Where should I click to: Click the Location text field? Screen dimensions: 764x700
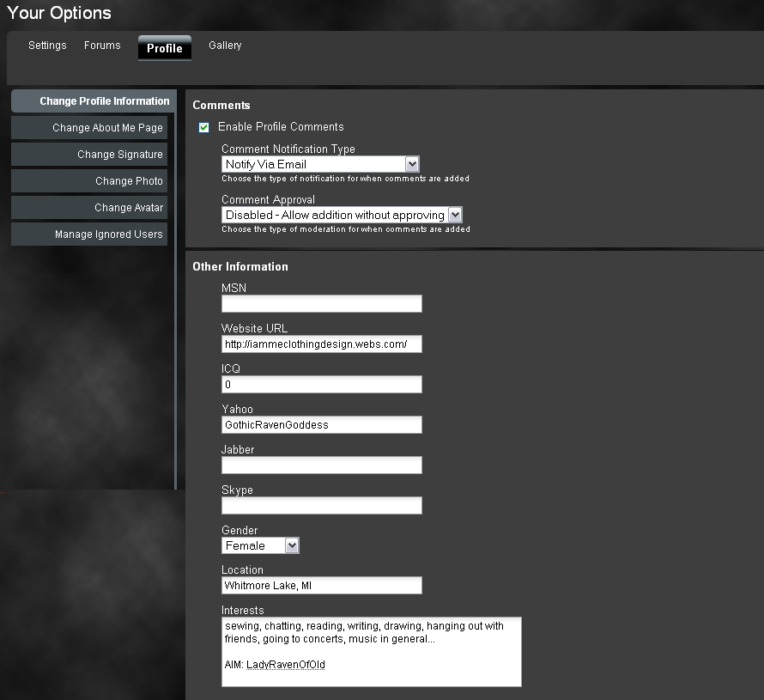tap(321, 585)
